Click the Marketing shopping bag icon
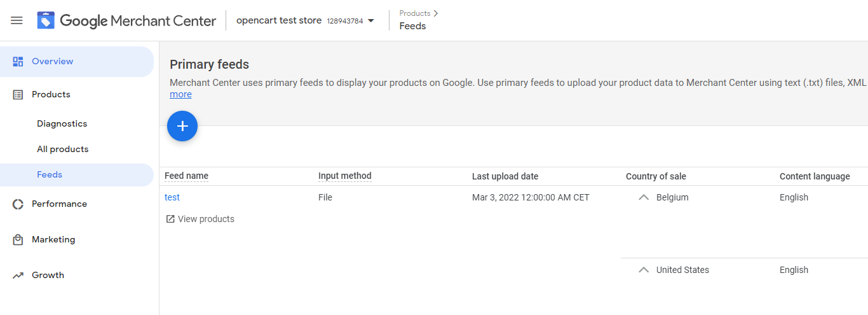 18,240
